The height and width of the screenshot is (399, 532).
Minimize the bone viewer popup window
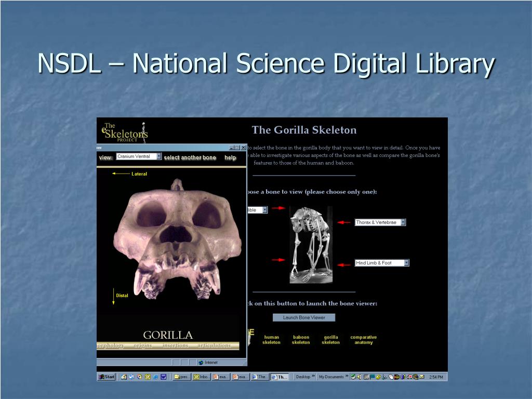point(232,148)
